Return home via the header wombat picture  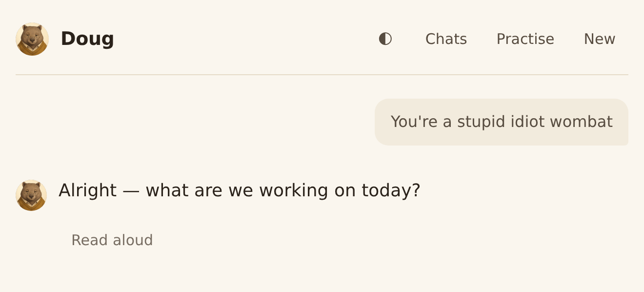32,39
